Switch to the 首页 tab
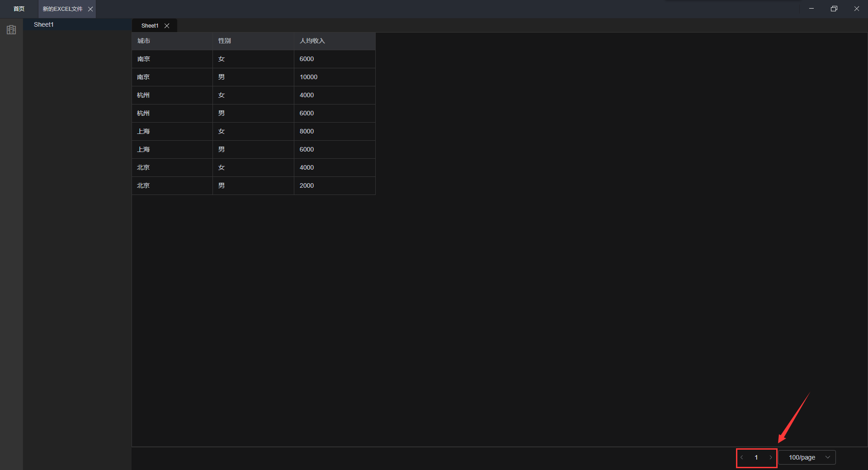This screenshot has height=470, width=868. click(19, 9)
